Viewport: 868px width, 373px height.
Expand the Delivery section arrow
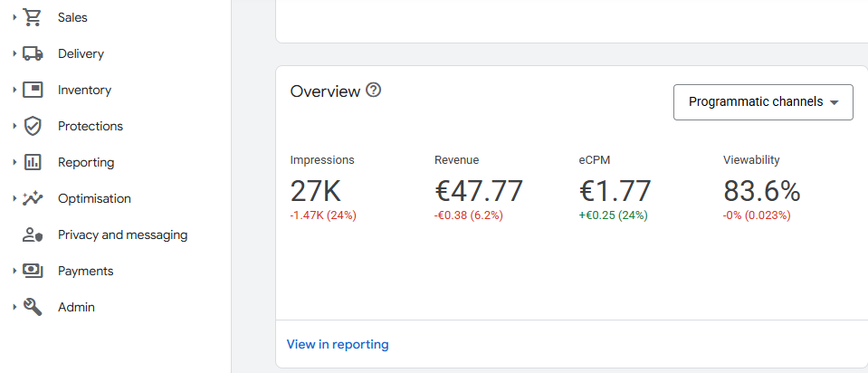(14, 53)
